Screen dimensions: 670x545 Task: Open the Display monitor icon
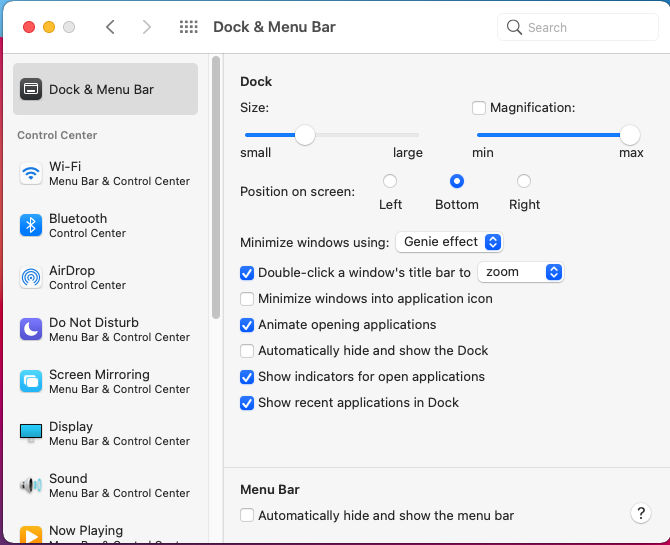point(31,434)
